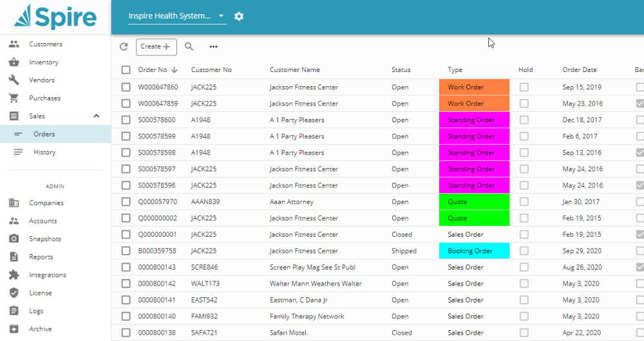Click the Vendors wrench icon
644x341 pixels.
14,80
